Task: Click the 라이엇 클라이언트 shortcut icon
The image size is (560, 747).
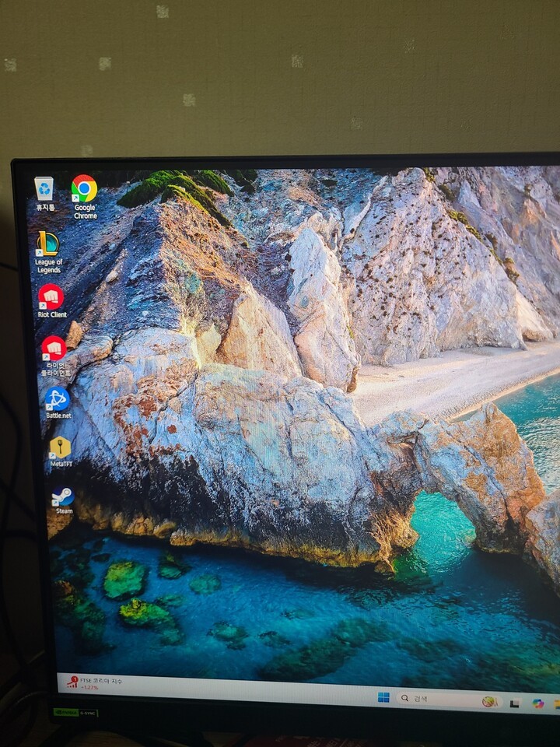Action: click(54, 348)
